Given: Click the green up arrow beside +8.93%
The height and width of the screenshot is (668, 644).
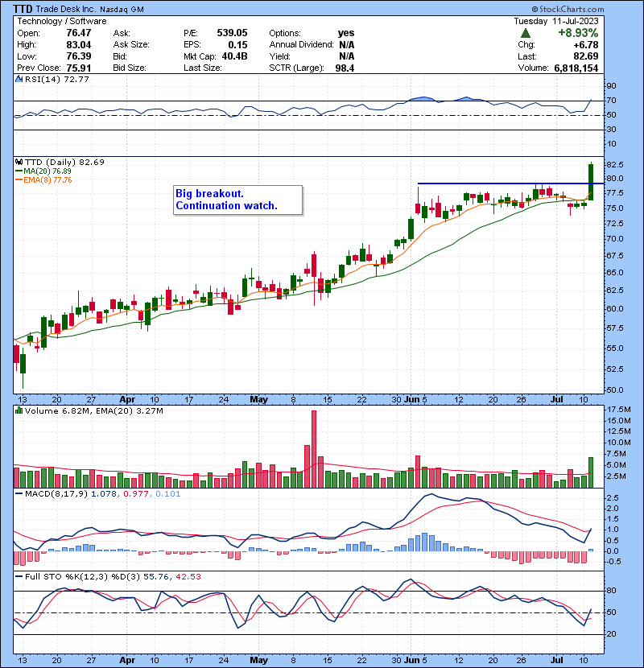Looking at the screenshot, I should pyautogui.click(x=526, y=33).
